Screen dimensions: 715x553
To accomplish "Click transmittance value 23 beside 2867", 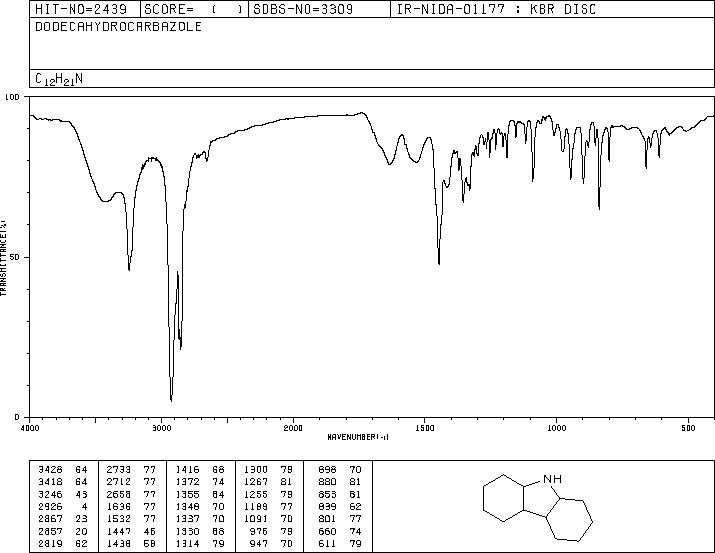I will pyautogui.click(x=81, y=519).
